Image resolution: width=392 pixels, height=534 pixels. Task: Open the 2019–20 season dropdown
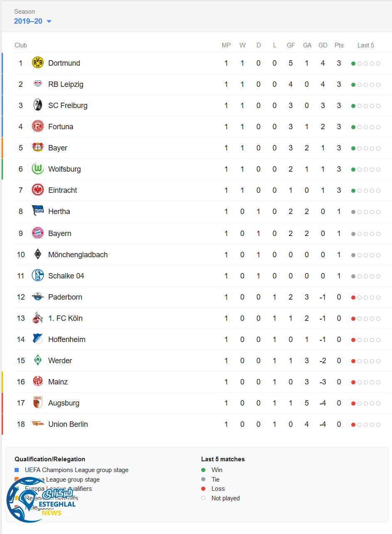28,21
